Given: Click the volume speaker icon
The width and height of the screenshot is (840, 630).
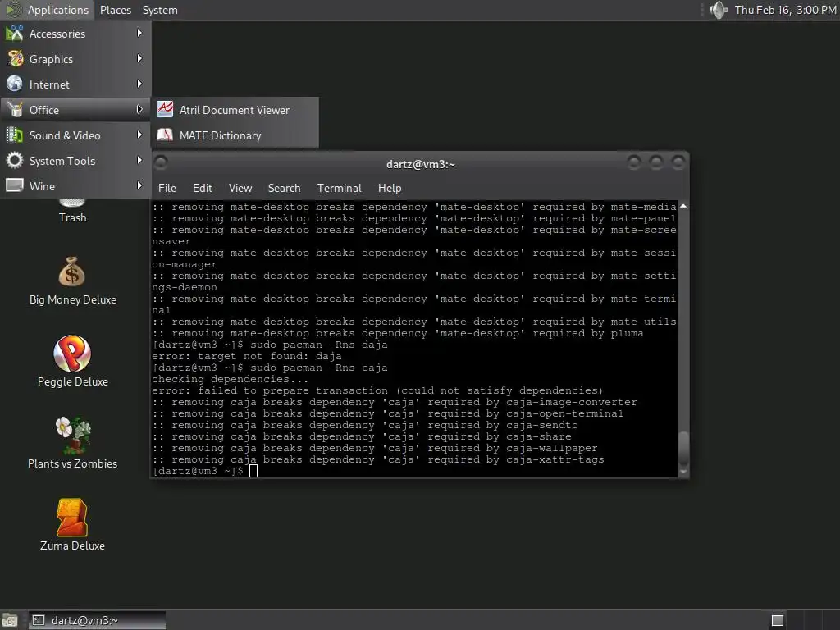Looking at the screenshot, I should tap(719, 10).
